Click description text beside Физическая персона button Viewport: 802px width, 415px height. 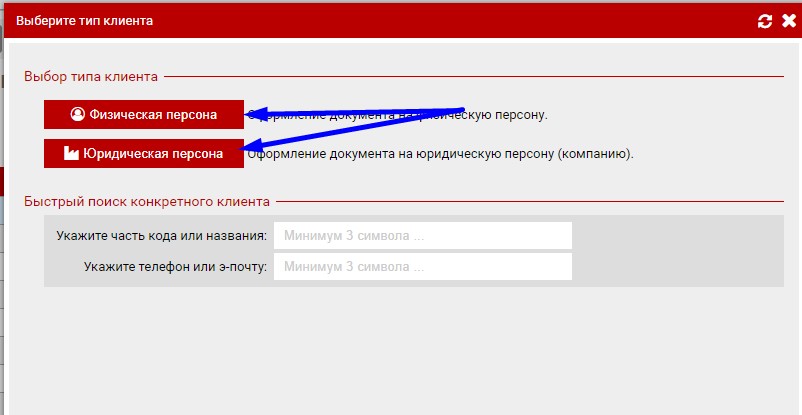[500, 116]
